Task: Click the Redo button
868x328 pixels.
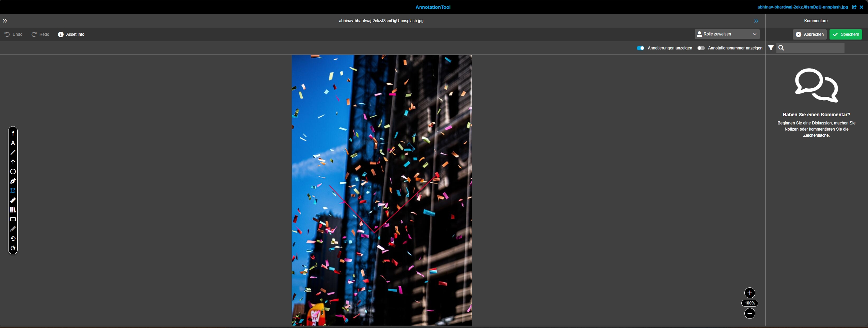Action: coord(41,34)
